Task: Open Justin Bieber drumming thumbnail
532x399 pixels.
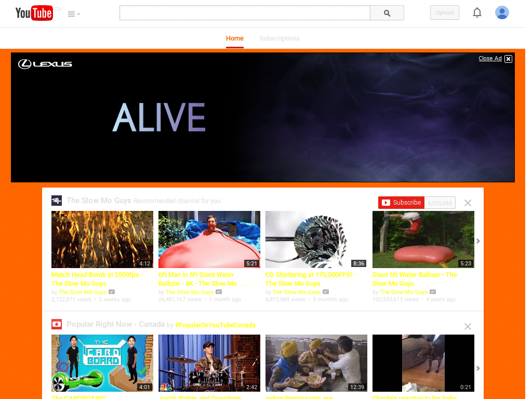Action: 209,363
